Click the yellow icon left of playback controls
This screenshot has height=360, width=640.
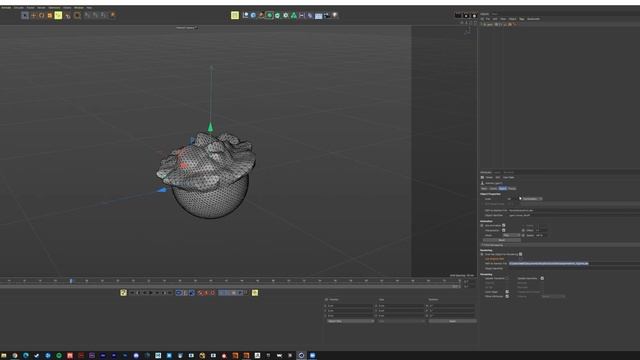pos(123,293)
